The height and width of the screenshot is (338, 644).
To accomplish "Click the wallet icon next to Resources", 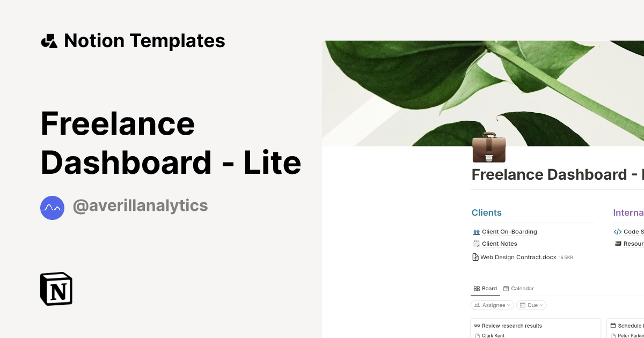I will 617,244.
